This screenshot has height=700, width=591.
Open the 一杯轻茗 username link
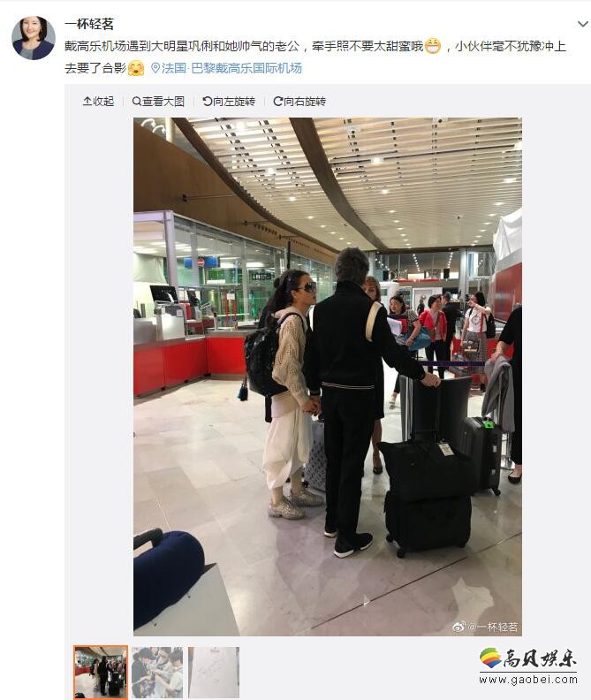pos(89,24)
